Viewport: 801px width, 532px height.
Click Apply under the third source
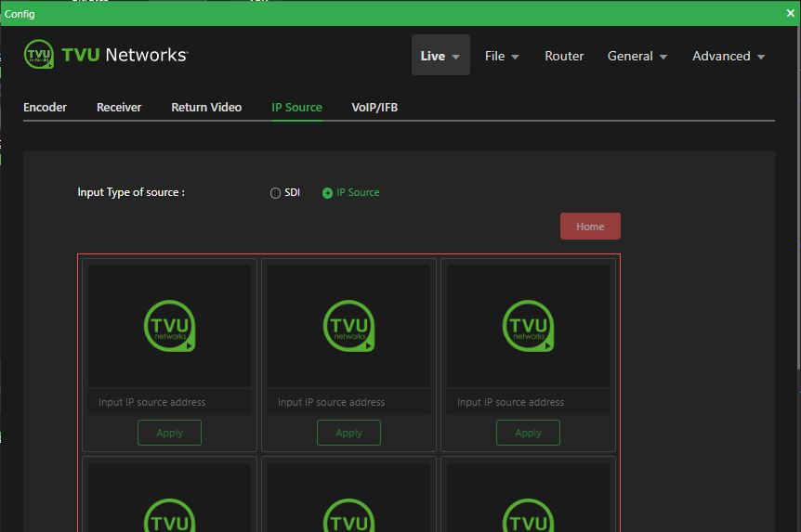coord(528,433)
